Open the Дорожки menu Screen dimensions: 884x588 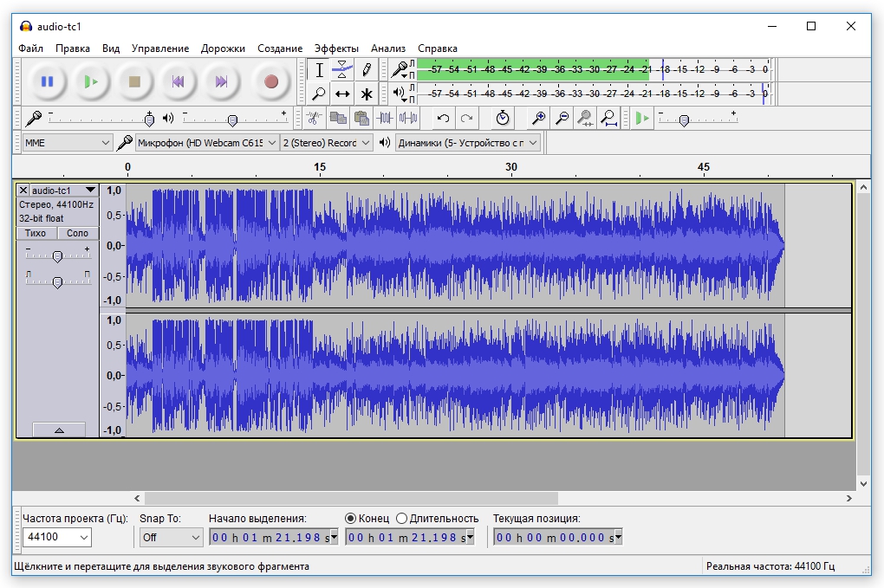(x=223, y=48)
